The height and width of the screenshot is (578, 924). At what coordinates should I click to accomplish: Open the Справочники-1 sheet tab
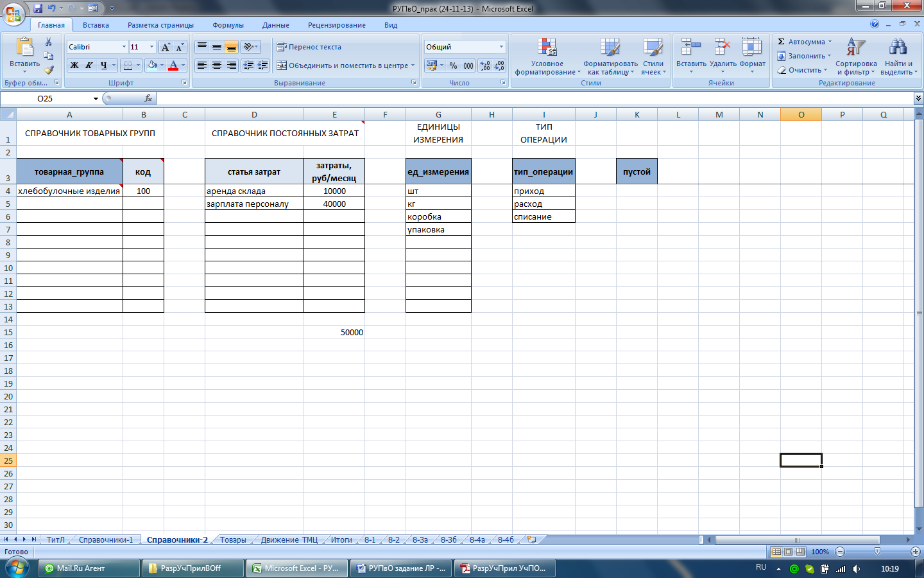coord(106,540)
